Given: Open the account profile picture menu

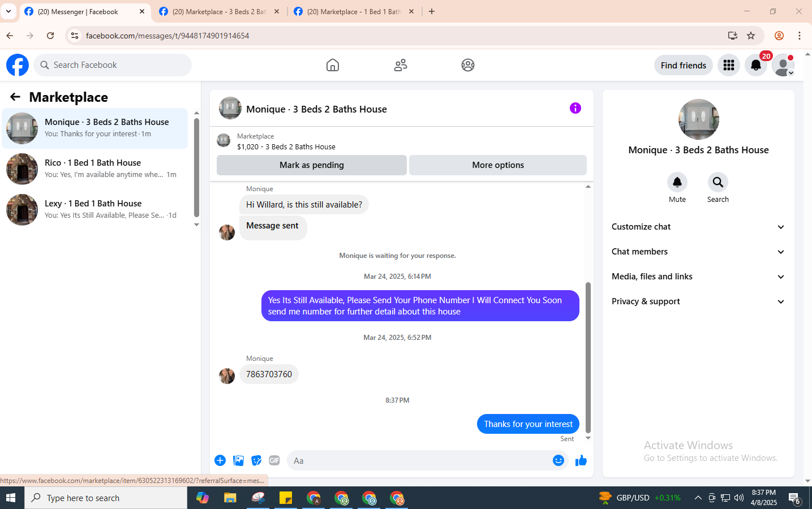Looking at the screenshot, I should click(x=783, y=65).
